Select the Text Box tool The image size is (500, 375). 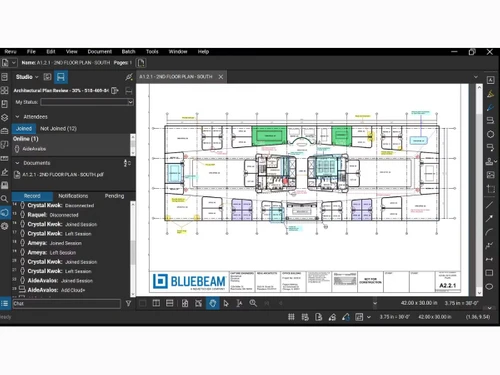490,80
